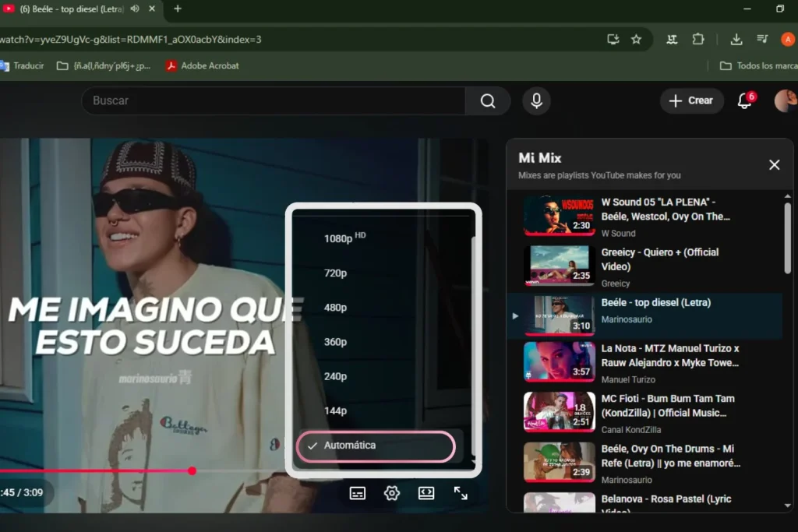
Task: Open the search magnifying glass icon
Action: tap(488, 100)
